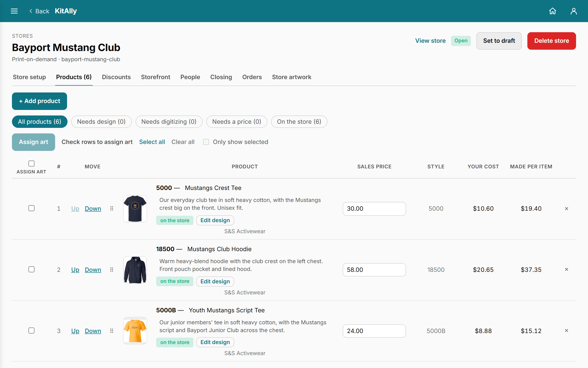Screen dimensions: 588x368
Task: Filter by Needs digitizing (0) pill
Action: [169, 121]
